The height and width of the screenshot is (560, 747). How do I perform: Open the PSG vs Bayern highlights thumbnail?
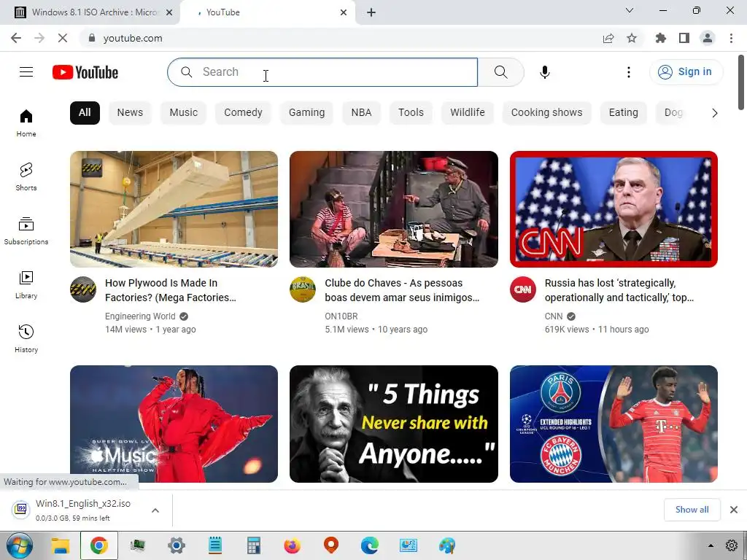(614, 424)
